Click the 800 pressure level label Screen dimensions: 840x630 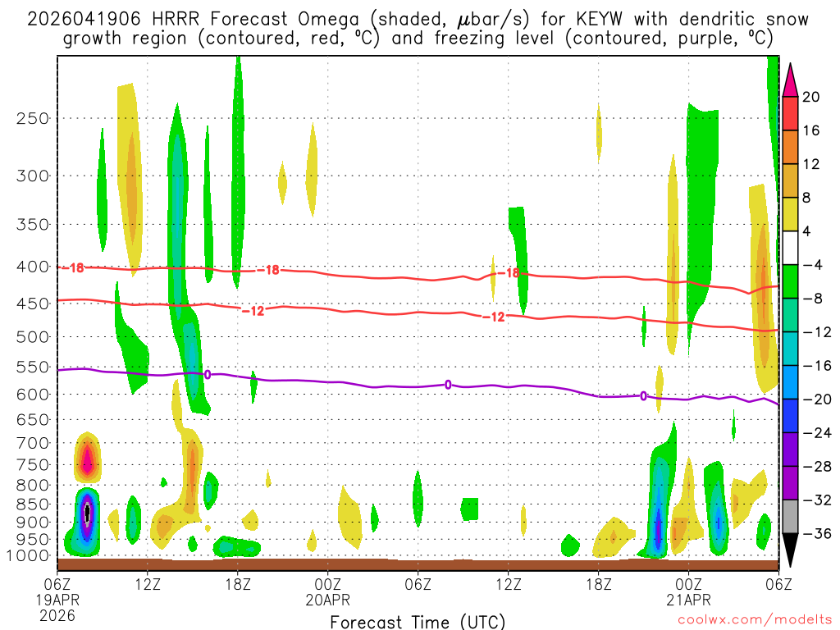coord(33,486)
